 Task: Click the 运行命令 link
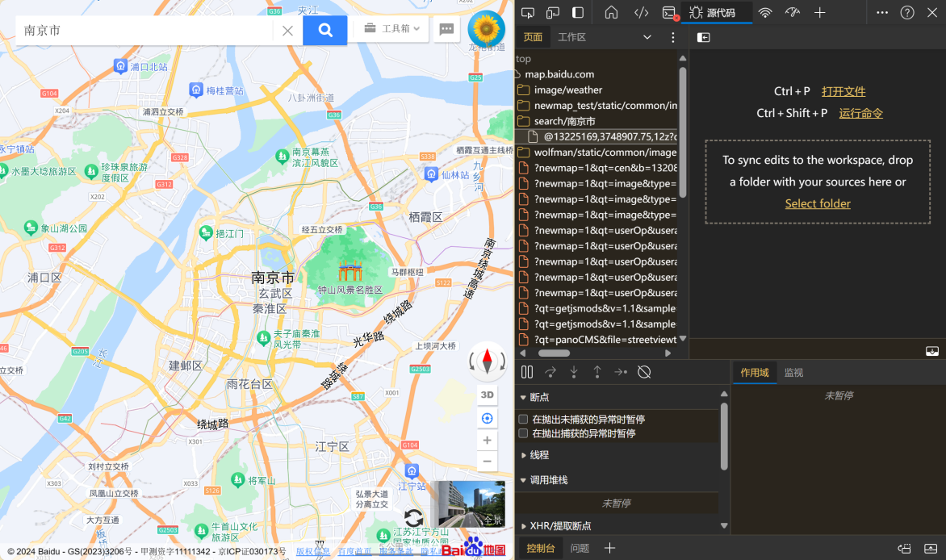(861, 113)
